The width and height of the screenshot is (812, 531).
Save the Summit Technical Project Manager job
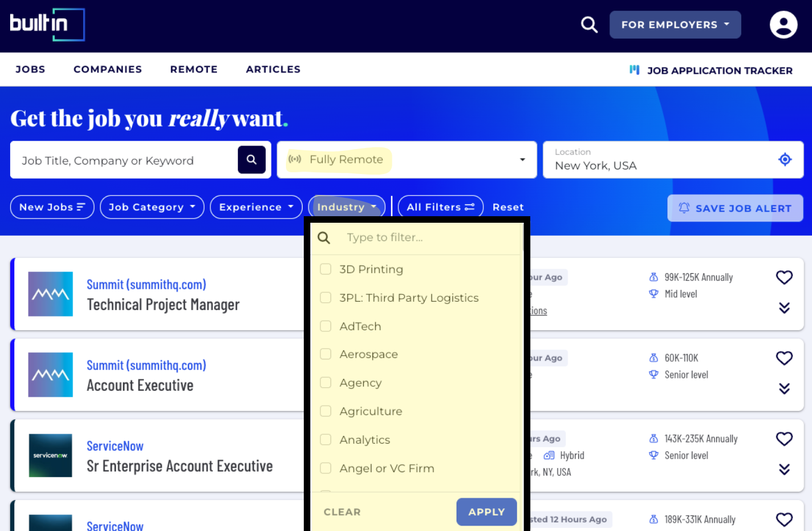pyautogui.click(x=784, y=277)
